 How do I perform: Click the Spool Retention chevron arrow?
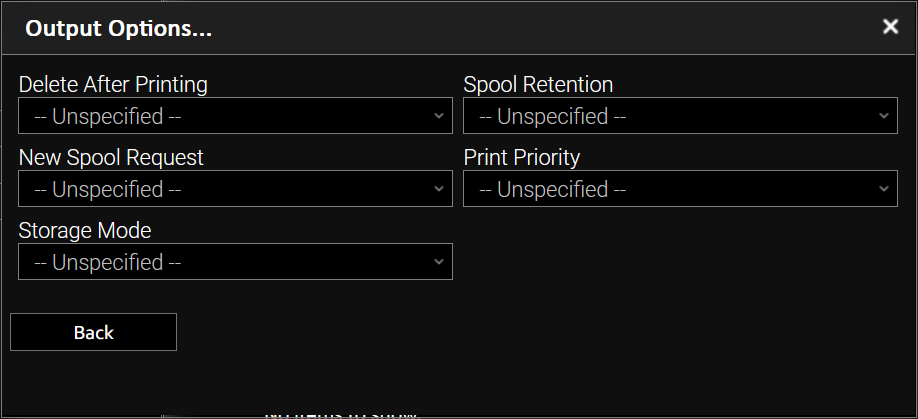pyautogui.click(x=883, y=116)
